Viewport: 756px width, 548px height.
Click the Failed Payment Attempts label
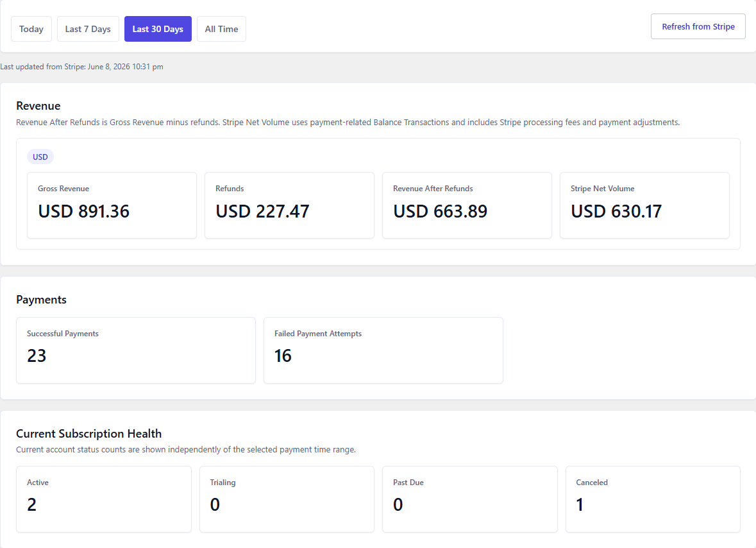tap(318, 334)
